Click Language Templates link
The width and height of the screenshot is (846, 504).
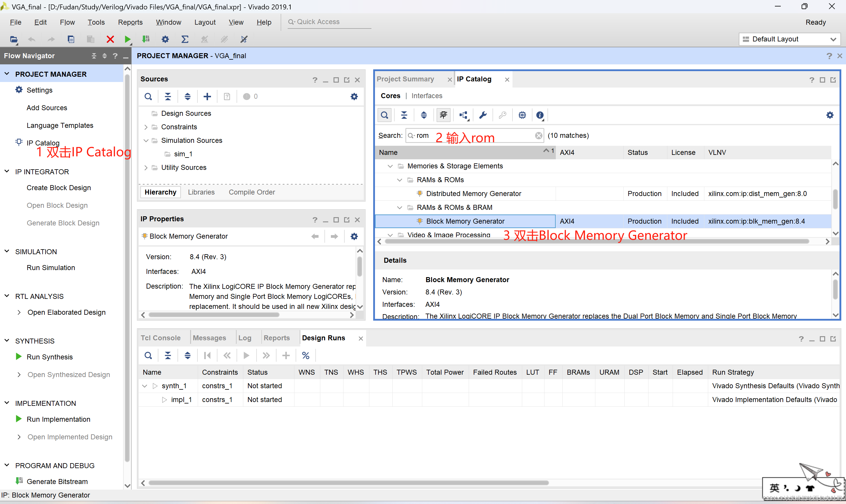(60, 126)
